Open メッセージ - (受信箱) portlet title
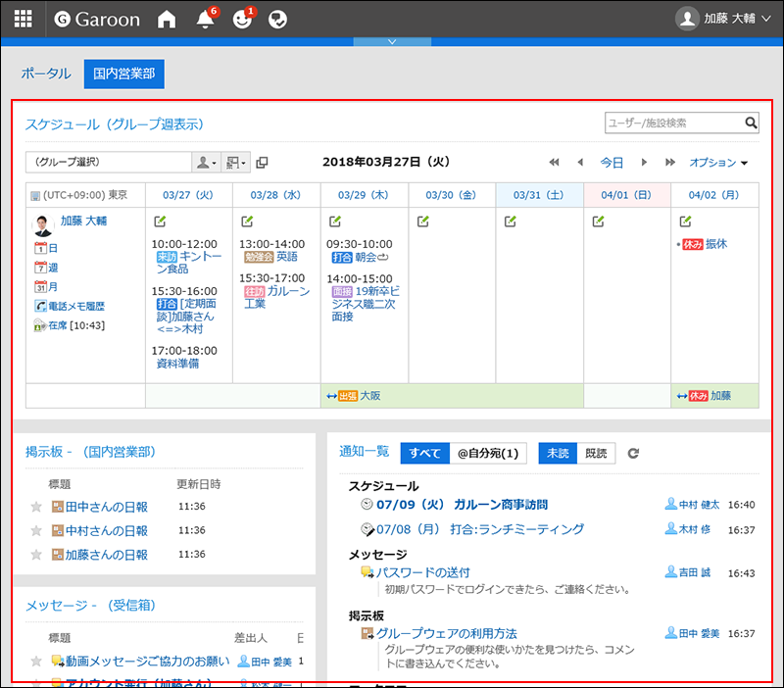Screen dimensions: 784x688 point(90,605)
